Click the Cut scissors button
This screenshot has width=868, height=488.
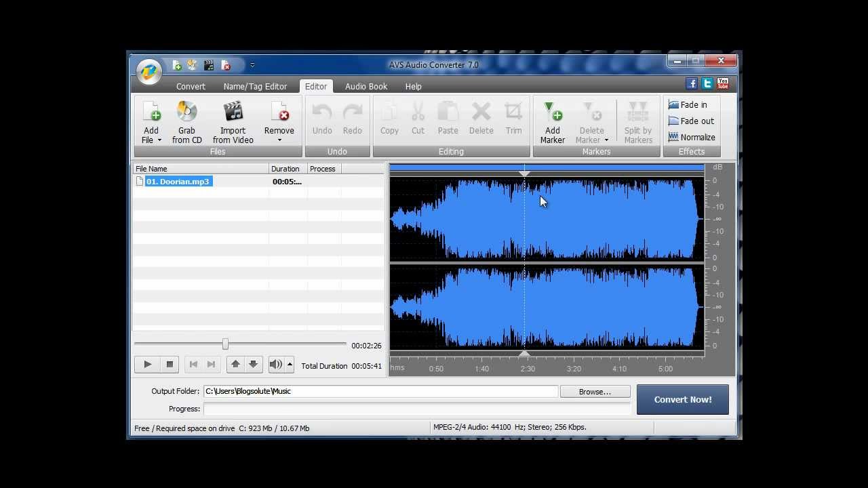[418, 119]
